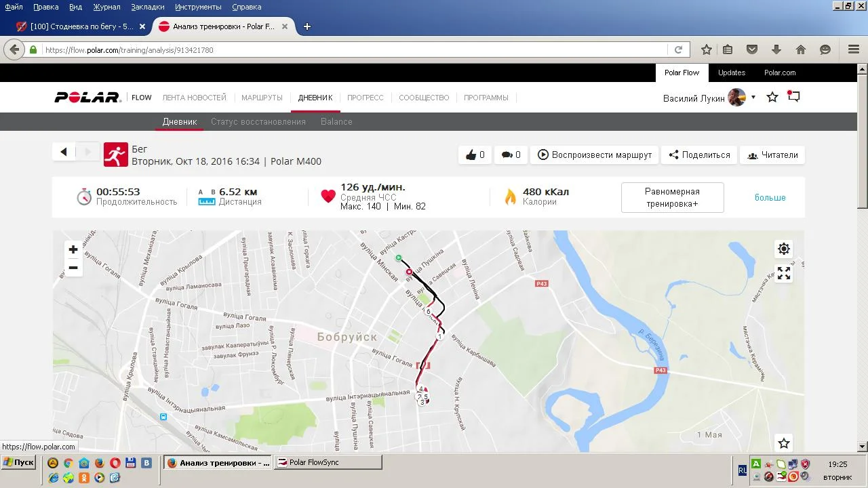This screenshot has width=868, height=488.
Task: Click the star icon on the map
Action: point(784,443)
